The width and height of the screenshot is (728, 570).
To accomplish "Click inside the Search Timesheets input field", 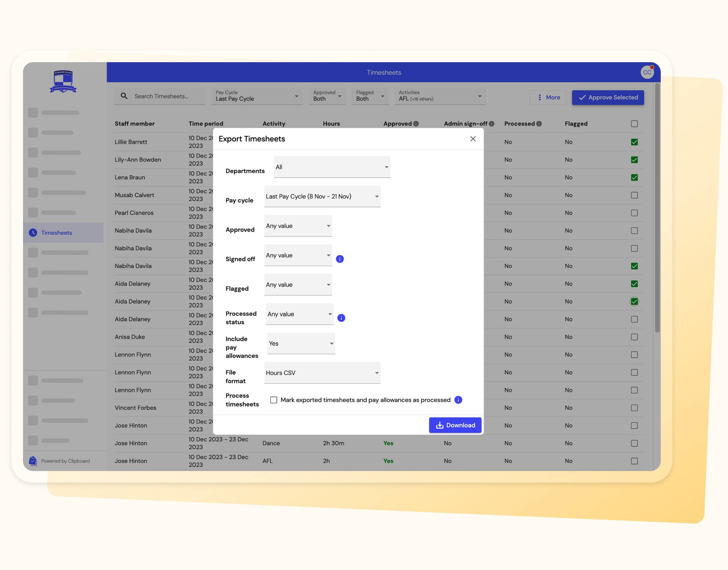I will [x=160, y=96].
